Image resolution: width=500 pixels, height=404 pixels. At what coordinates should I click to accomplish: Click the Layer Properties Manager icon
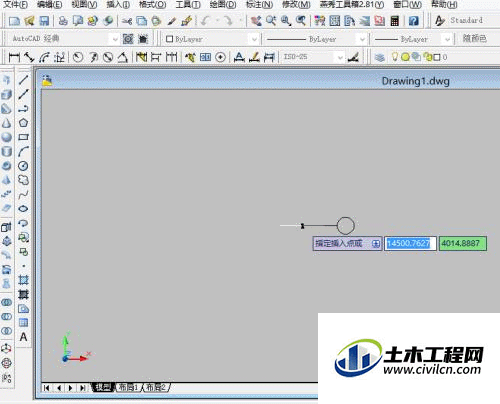[379, 57]
